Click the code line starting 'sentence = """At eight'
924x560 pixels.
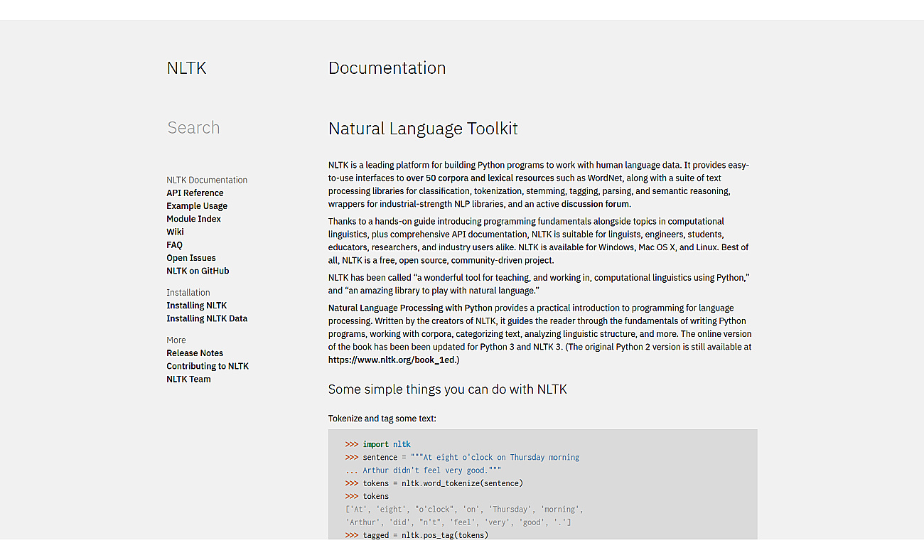[462, 458]
